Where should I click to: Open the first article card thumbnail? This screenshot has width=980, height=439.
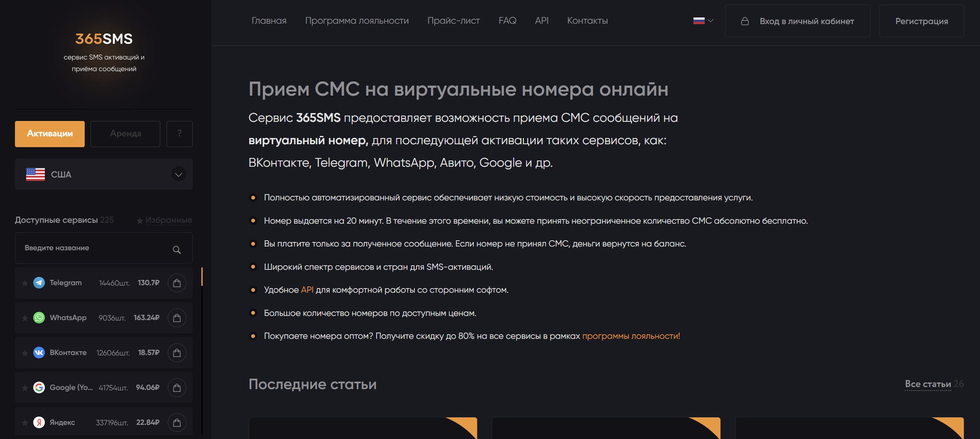[x=363, y=428]
